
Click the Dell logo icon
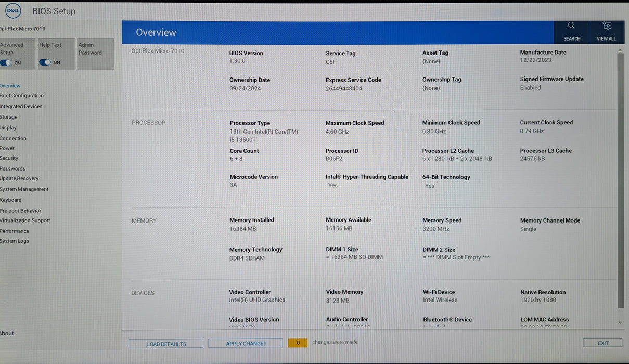[x=13, y=10]
